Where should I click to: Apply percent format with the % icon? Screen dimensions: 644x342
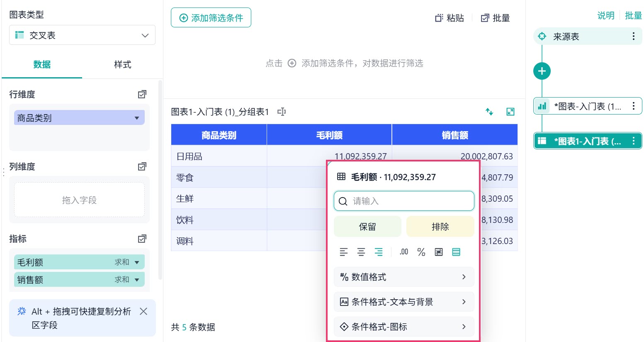(x=421, y=252)
